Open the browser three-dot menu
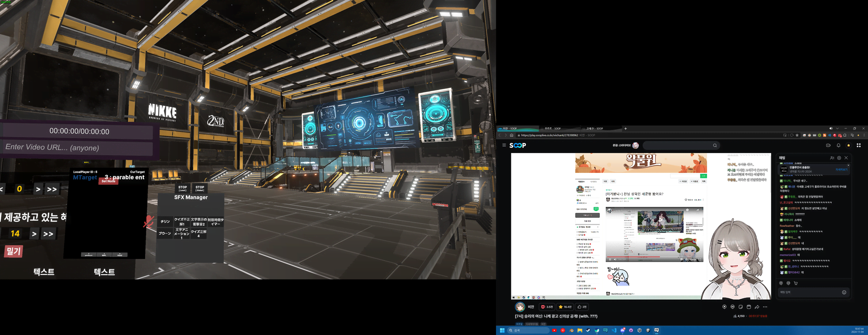 tap(864, 135)
